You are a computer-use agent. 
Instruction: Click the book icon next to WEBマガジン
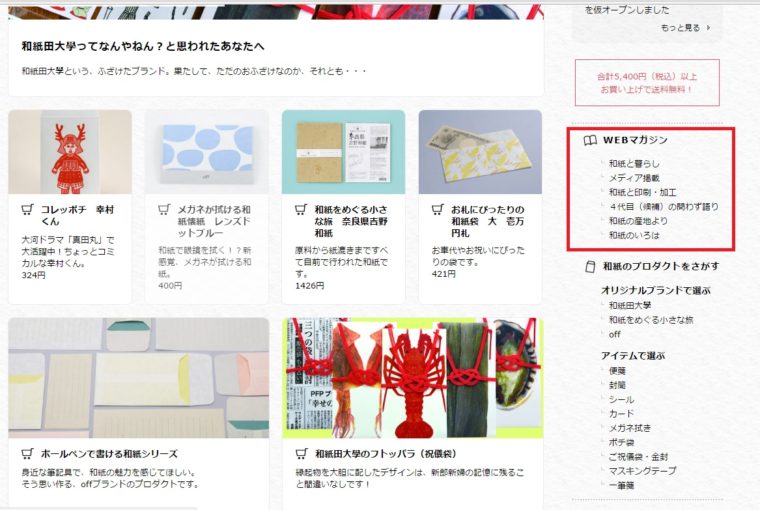[591, 140]
